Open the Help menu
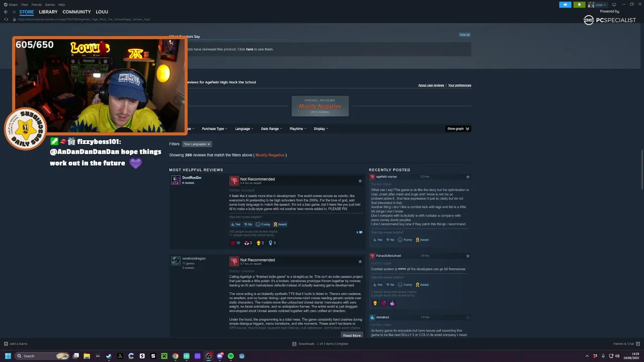Viewport: 644px width, 362px height. coord(61,5)
